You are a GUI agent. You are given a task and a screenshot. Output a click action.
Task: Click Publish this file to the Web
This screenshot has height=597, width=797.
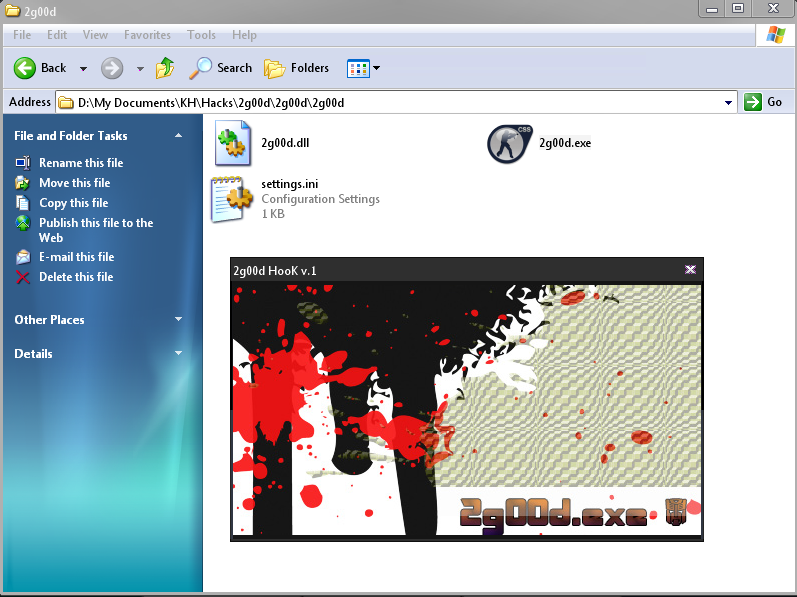pyautogui.click(x=96, y=230)
